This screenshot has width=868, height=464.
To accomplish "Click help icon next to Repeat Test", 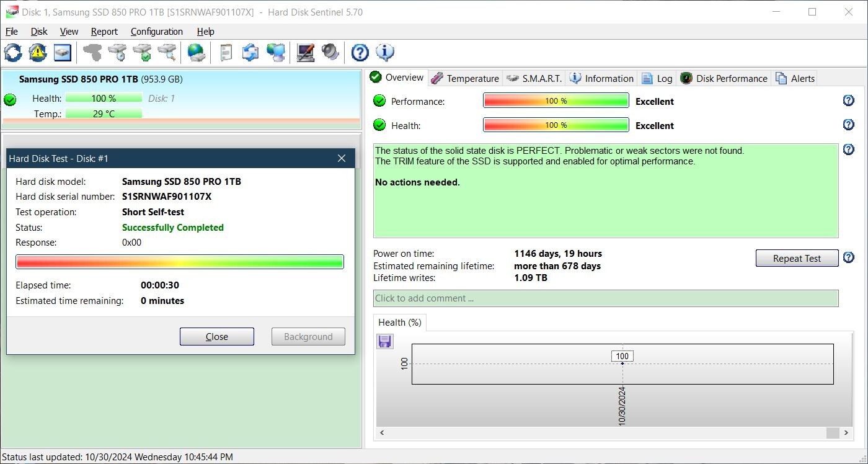I will click(849, 257).
